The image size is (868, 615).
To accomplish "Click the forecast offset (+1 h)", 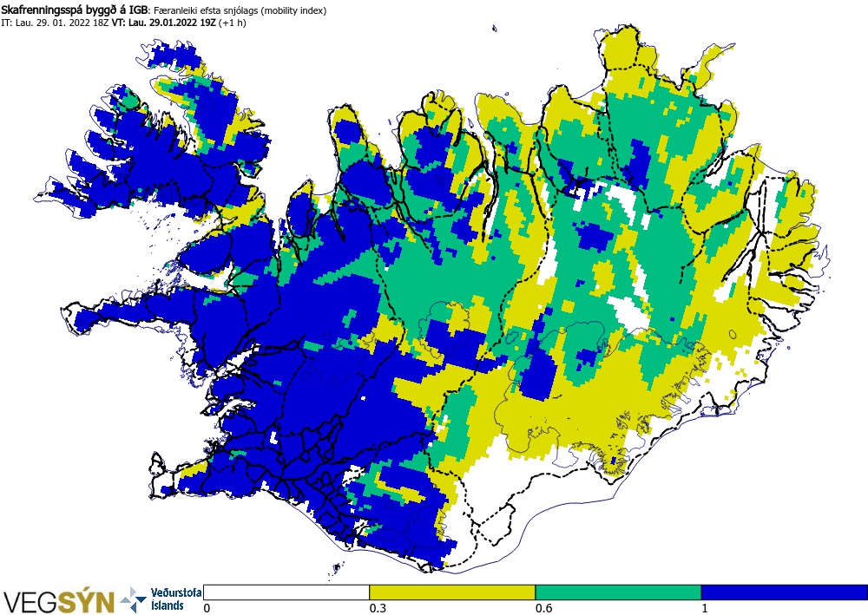I will [x=233, y=23].
